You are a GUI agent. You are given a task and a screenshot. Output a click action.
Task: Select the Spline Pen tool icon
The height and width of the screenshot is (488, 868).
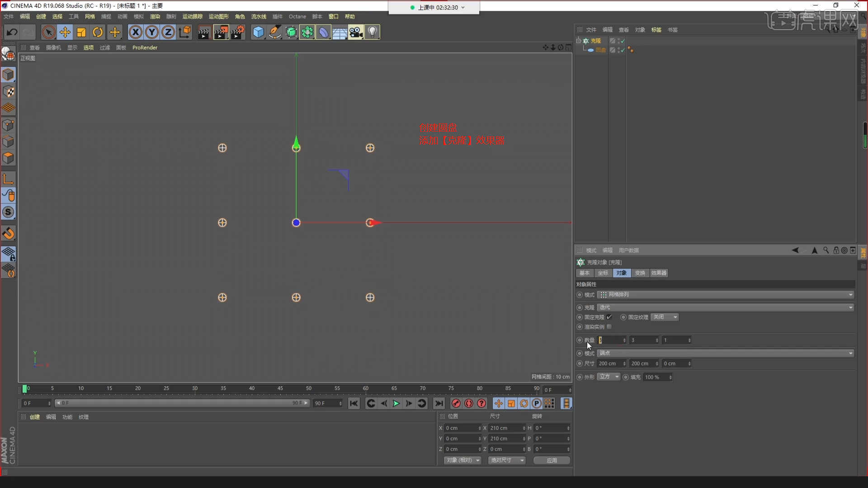(274, 32)
